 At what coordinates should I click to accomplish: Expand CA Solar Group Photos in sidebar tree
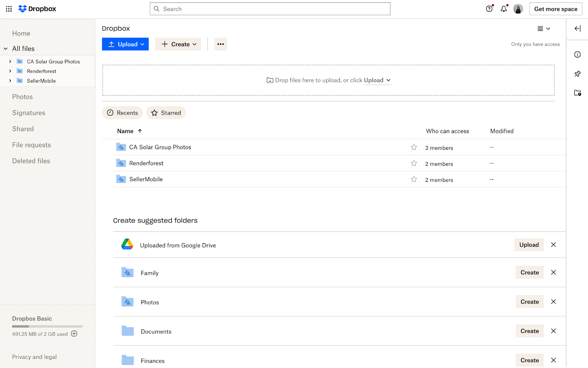tap(10, 61)
